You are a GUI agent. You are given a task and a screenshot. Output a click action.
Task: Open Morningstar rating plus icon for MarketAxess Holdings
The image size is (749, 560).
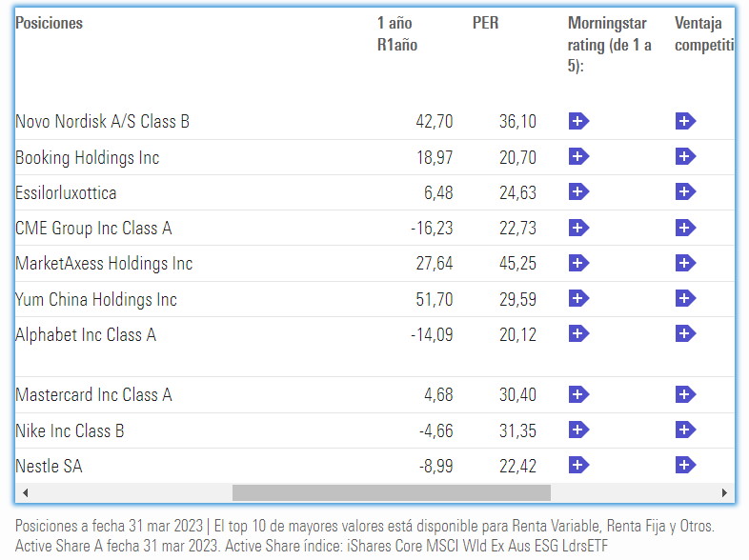(x=578, y=263)
